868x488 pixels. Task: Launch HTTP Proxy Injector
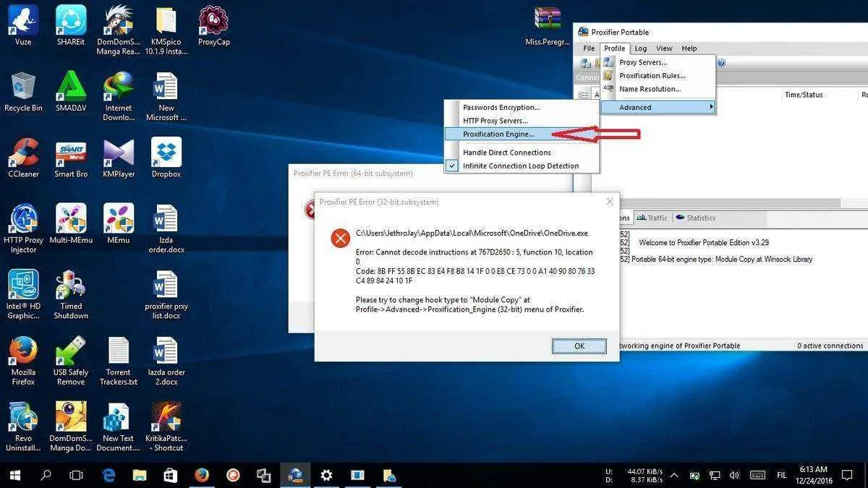[x=23, y=228]
